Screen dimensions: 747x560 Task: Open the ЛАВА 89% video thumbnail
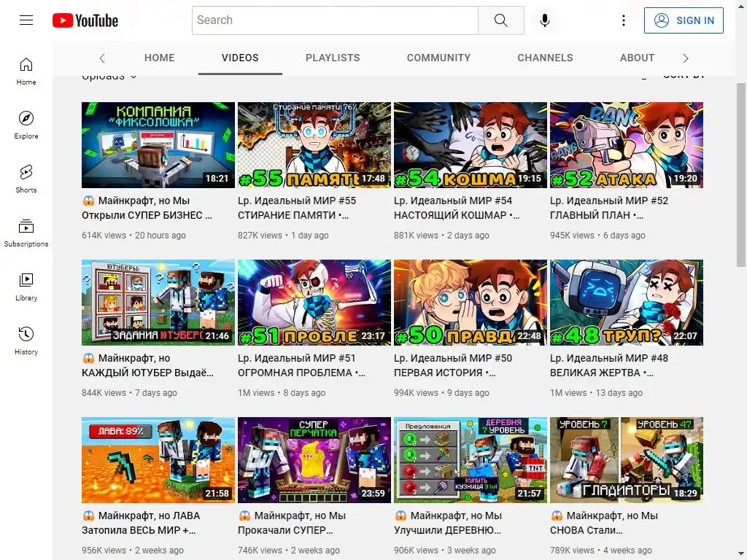pyautogui.click(x=158, y=460)
